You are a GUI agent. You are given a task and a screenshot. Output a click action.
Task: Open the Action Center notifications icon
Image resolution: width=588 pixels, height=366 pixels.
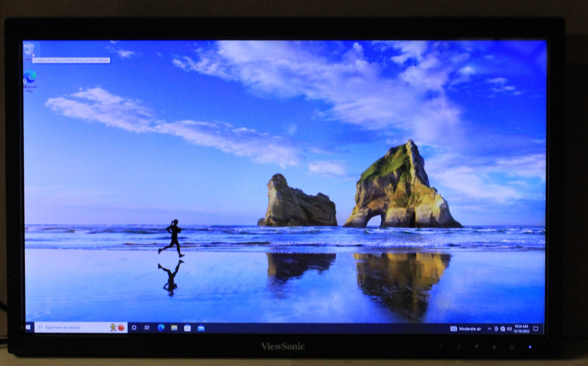point(536,329)
